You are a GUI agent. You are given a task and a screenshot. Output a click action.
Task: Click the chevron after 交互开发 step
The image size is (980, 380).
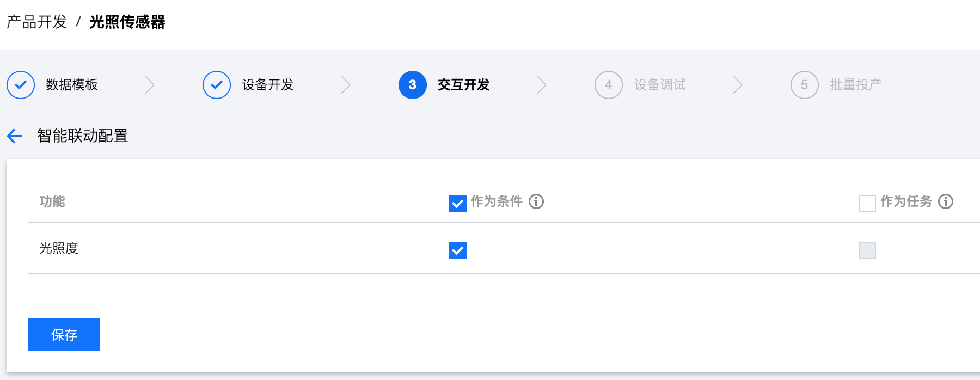click(542, 85)
